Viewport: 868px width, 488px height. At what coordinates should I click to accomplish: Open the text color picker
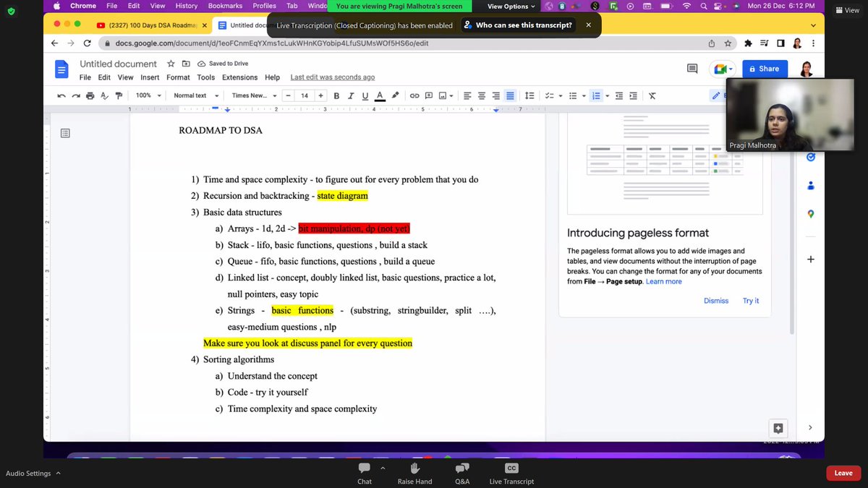380,95
